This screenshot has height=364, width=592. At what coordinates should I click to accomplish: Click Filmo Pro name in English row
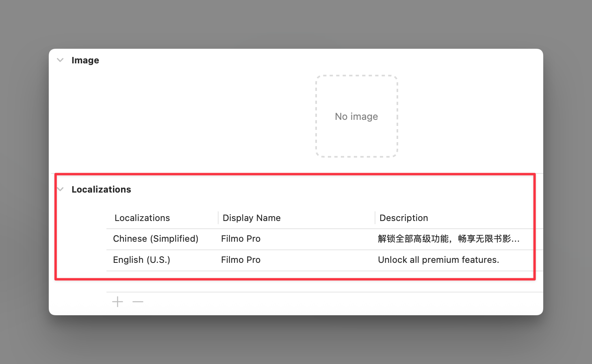point(241,260)
